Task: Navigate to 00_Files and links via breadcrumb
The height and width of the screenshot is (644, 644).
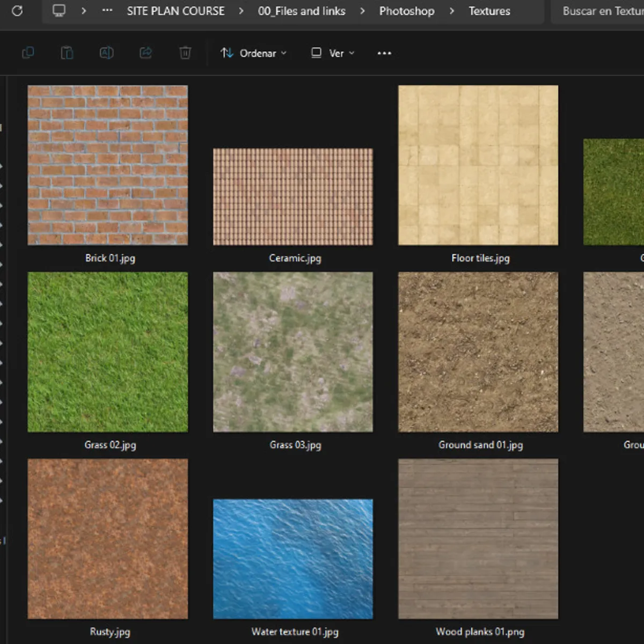Action: pos(302,11)
